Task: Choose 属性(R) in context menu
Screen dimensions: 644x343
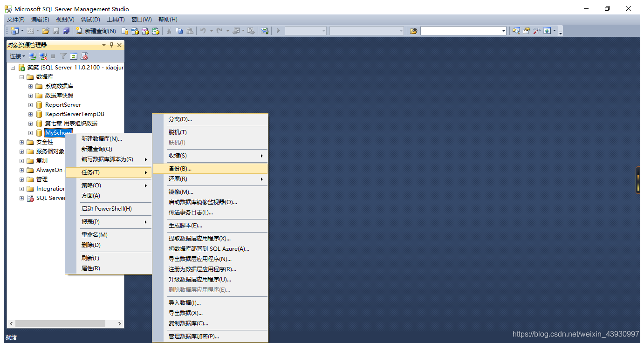Action: tap(108, 268)
